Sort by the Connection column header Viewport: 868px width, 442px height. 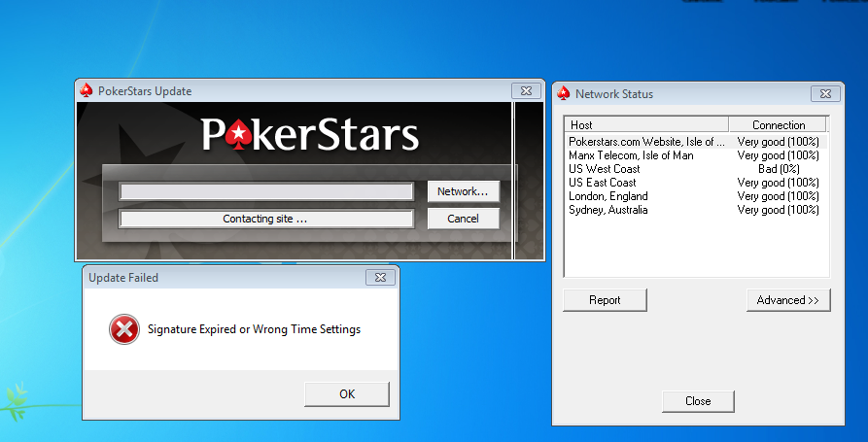(779, 124)
